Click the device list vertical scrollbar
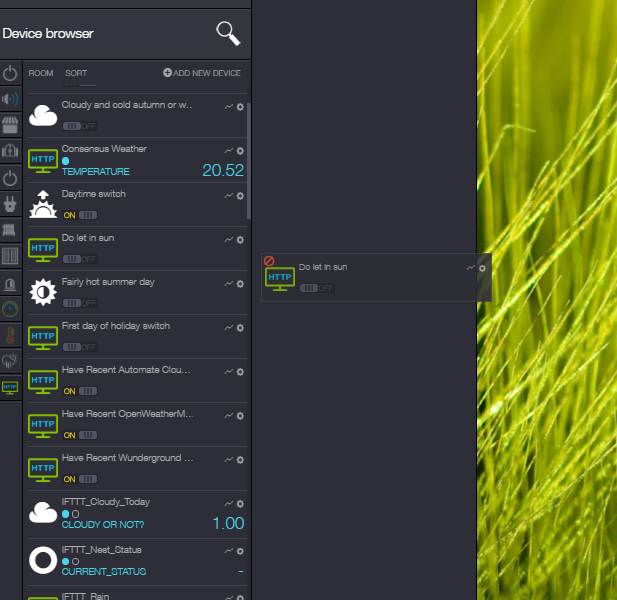 point(248,160)
